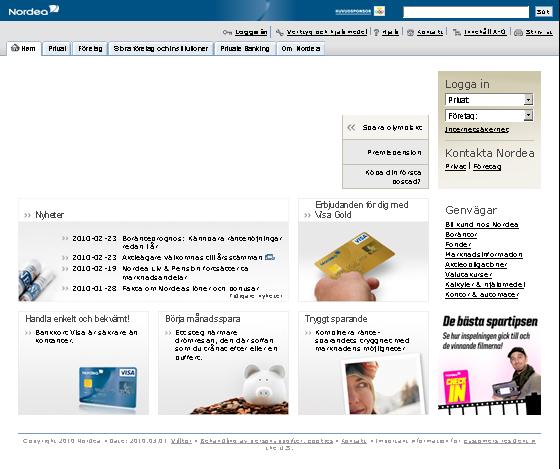This screenshot has width=560, height=469.
Task: Open the Privat login dropdown
Action: (489, 100)
